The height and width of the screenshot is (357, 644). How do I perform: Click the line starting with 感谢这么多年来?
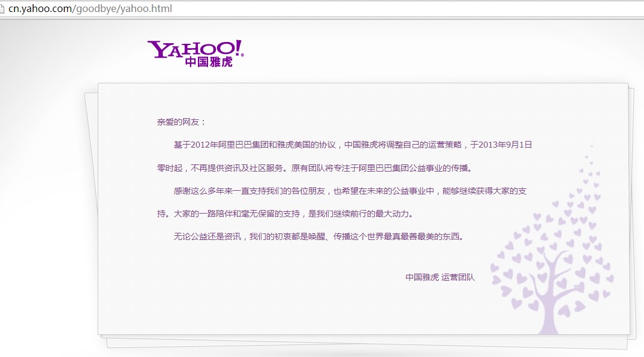point(350,191)
